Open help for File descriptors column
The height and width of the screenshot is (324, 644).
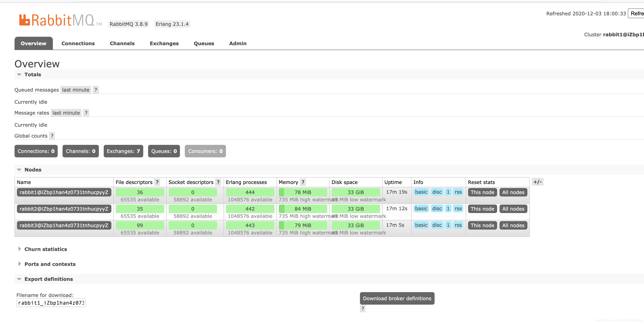pyautogui.click(x=157, y=182)
